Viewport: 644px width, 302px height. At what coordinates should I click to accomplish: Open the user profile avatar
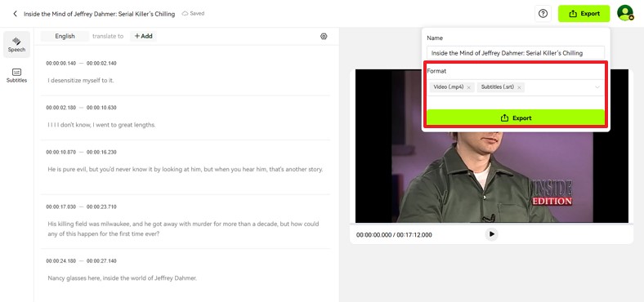tap(625, 13)
